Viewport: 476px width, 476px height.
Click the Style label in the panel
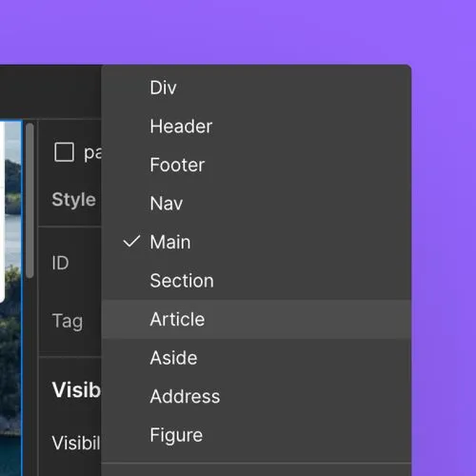point(73,200)
